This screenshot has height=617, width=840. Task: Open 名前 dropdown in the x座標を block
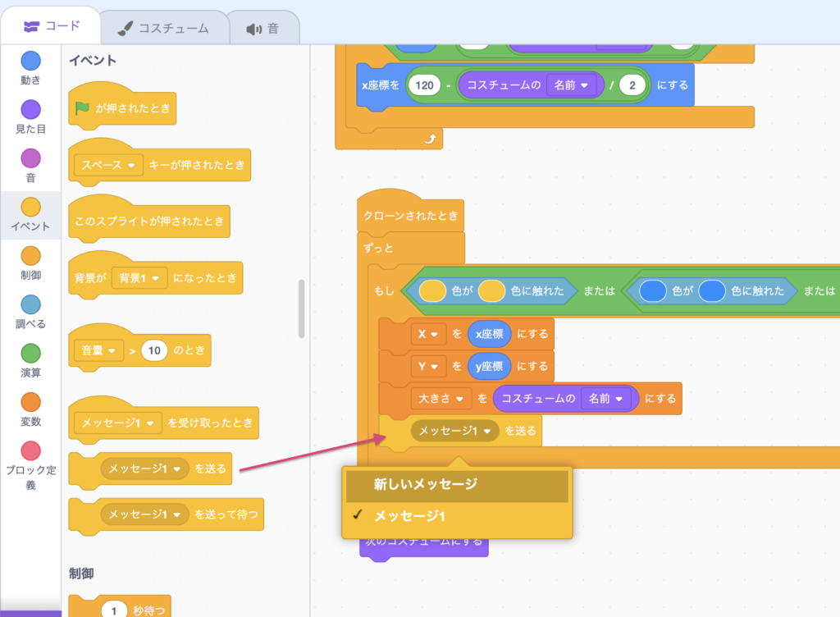point(571,85)
